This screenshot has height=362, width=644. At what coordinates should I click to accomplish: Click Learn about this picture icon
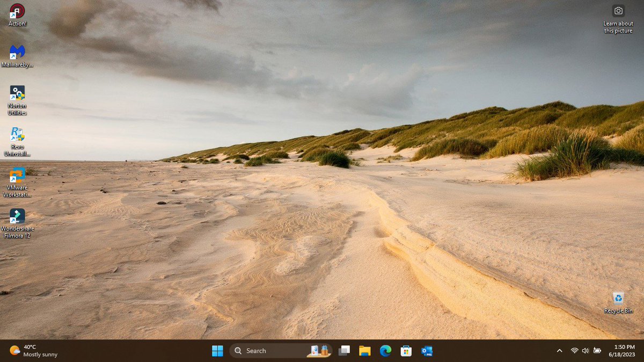[618, 12]
